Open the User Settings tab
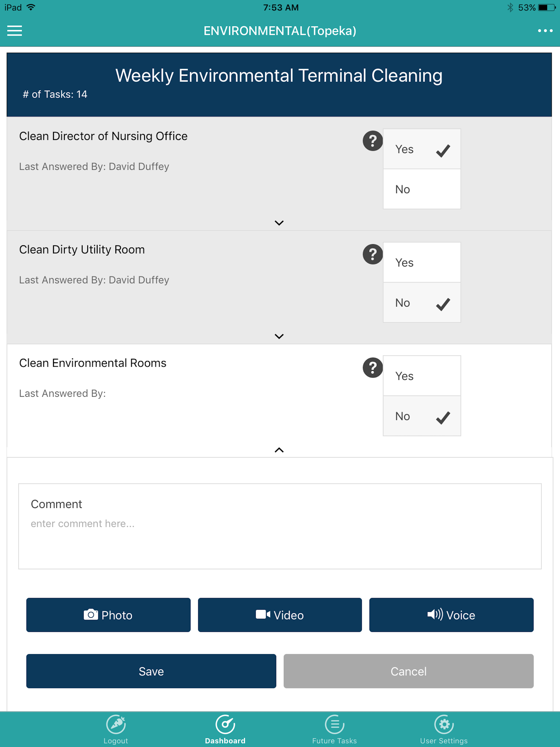The height and width of the screenshot is (747, 560). 444,730
